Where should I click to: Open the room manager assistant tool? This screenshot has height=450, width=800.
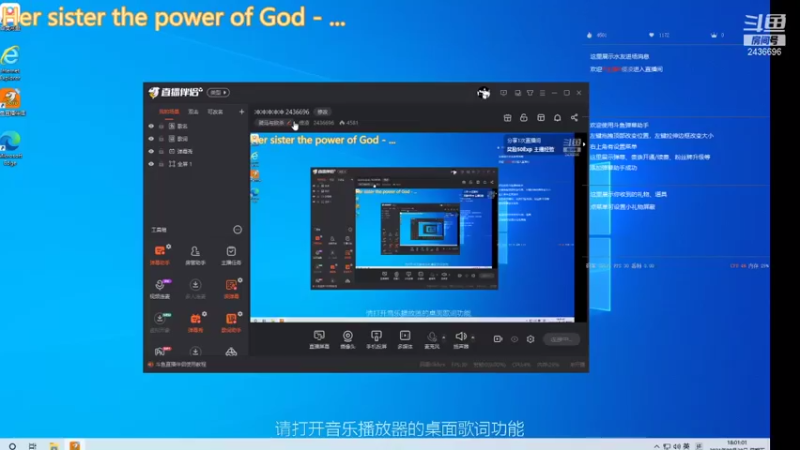tap(195, 255)
